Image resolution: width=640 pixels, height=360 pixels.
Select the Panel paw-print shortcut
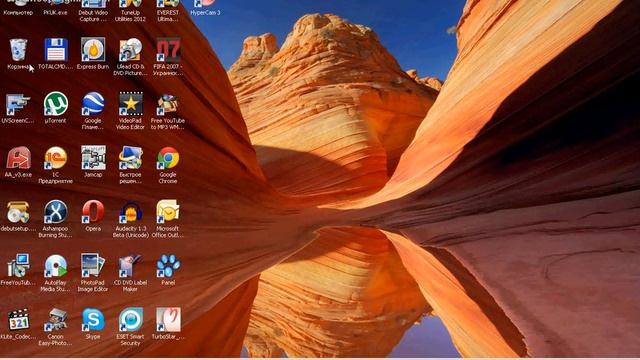(x=168, y=266)
